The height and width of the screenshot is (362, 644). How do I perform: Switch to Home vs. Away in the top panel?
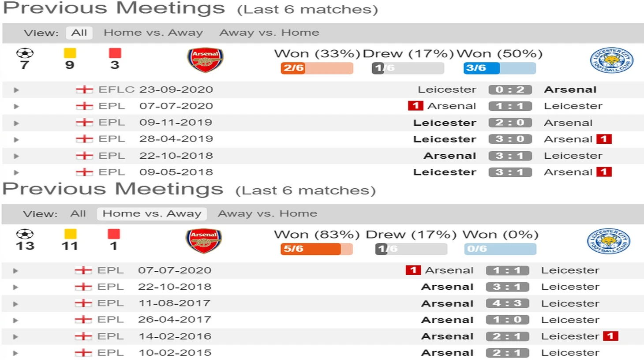pyautogui.click(x=153, y=33)
